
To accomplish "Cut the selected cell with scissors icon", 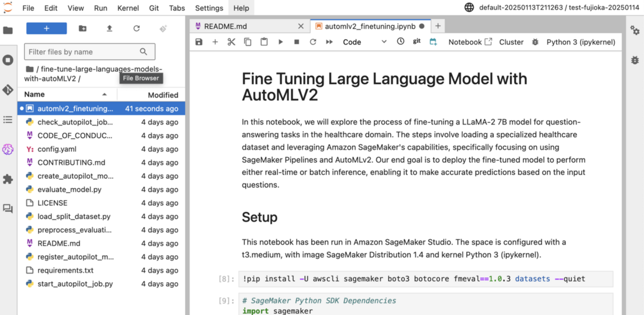I will click(231, 42).
